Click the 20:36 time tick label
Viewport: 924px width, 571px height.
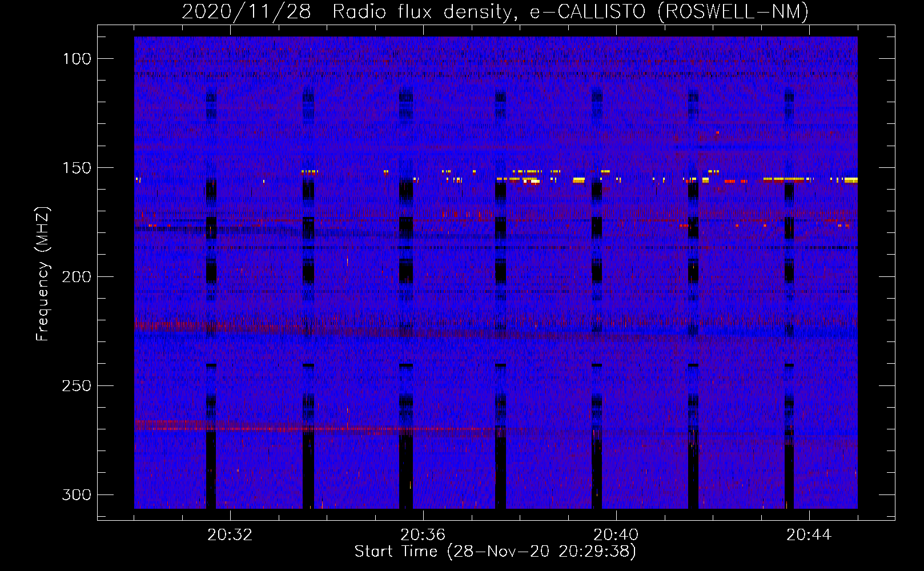click(423, 535)
